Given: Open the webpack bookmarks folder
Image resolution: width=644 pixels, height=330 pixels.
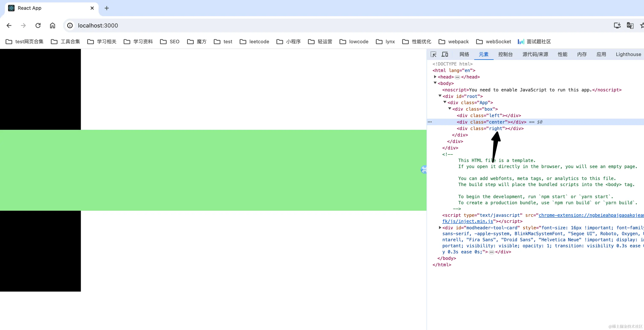Looking at the screenshot, I should [x=454, y=42].
